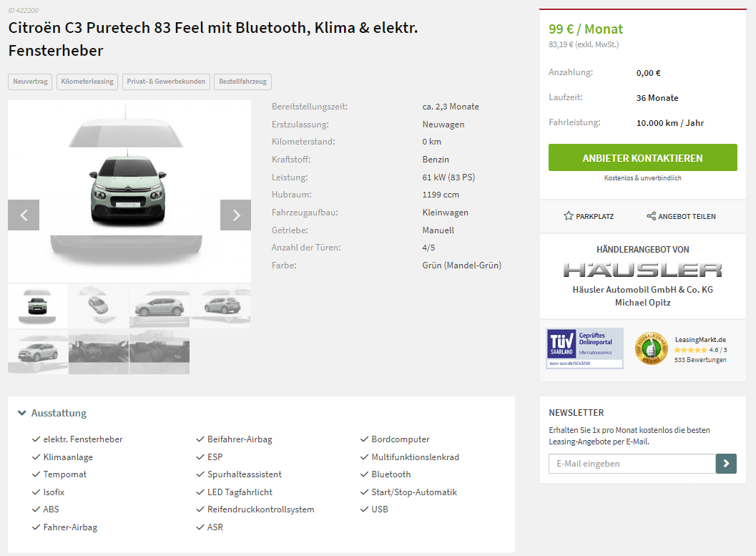Open the seats interior thumbnail
The width and height of the screenshot is (756, 556).
(x=159, y=351)
